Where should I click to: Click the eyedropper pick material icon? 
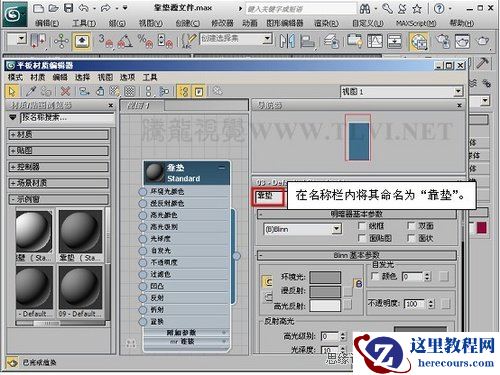[x=32, y=91]
